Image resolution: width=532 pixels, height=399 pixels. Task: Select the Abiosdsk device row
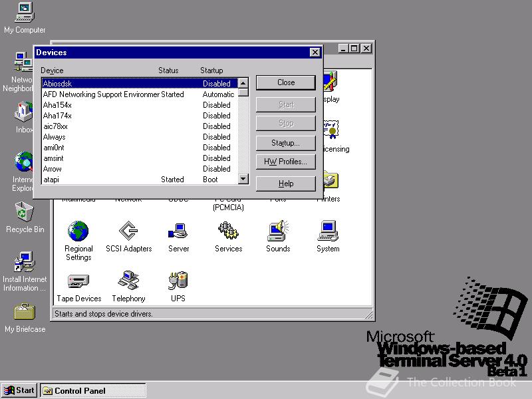click(140, 84)
